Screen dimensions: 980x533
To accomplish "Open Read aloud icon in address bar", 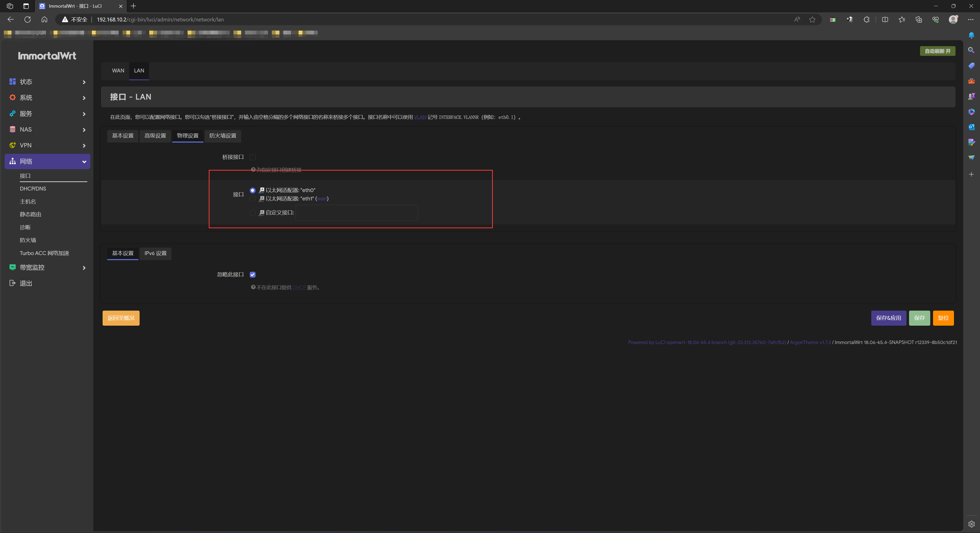I will [797, 19].
